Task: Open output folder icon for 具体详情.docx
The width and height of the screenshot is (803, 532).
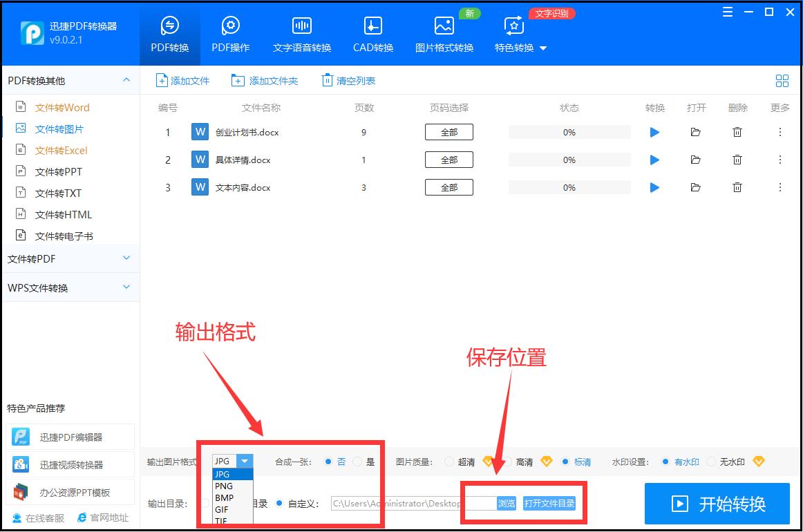Action: point(695,160)
